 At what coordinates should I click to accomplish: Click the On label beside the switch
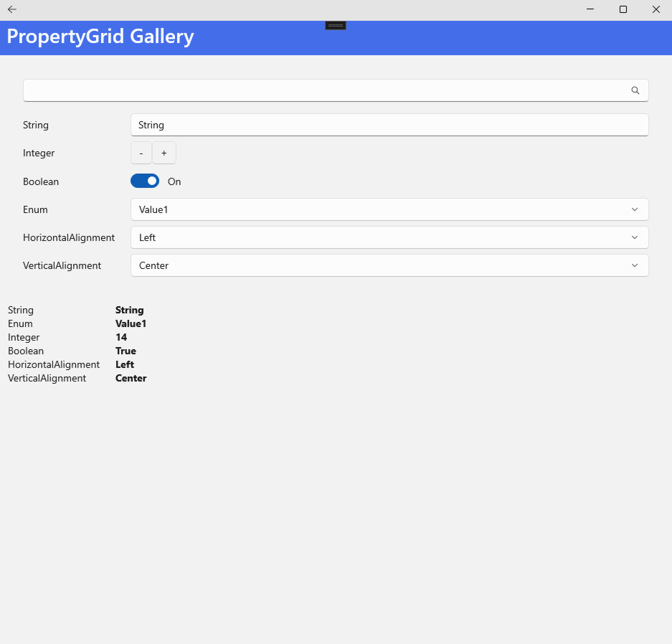174,181
